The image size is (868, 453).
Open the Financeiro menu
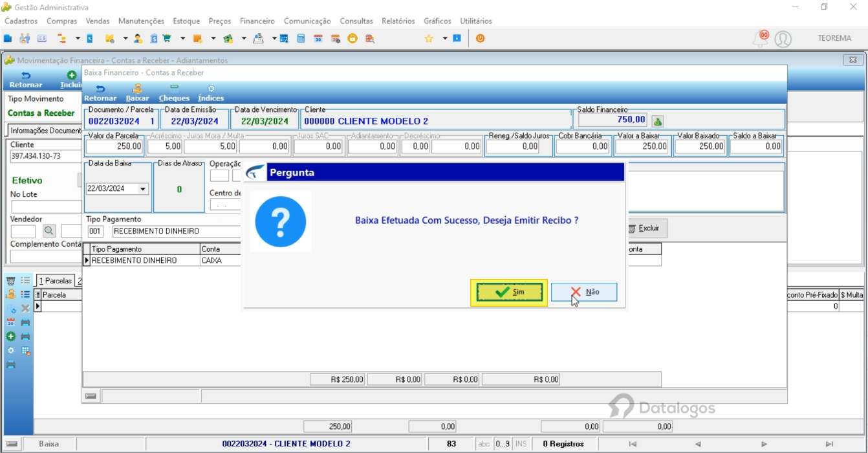(257, 21)
